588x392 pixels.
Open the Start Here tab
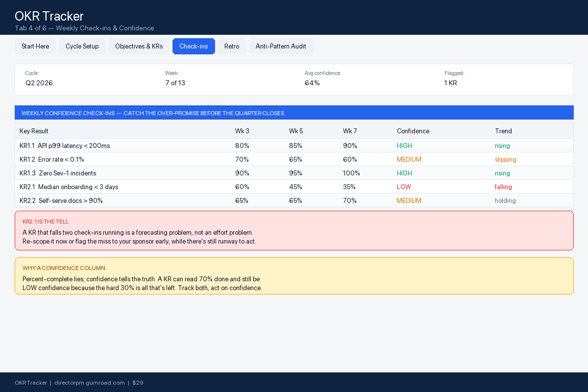pos(35,46)
